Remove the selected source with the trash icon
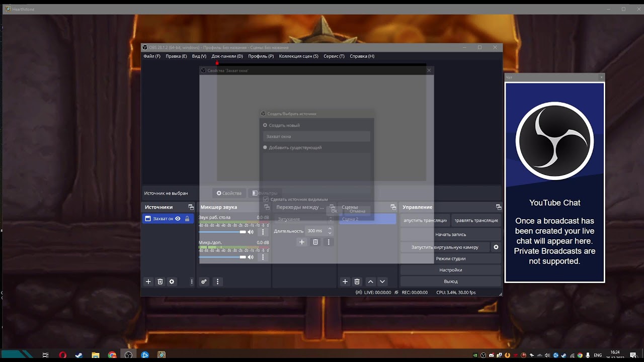Image resolution: width=644 pixels, height=362 pixels. tap(160, 282)
